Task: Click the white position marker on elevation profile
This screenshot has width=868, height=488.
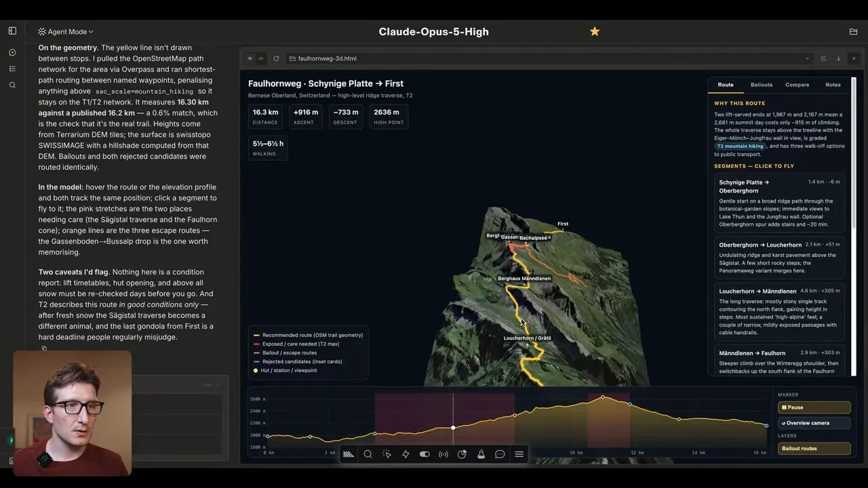Action: pos(453,428)
